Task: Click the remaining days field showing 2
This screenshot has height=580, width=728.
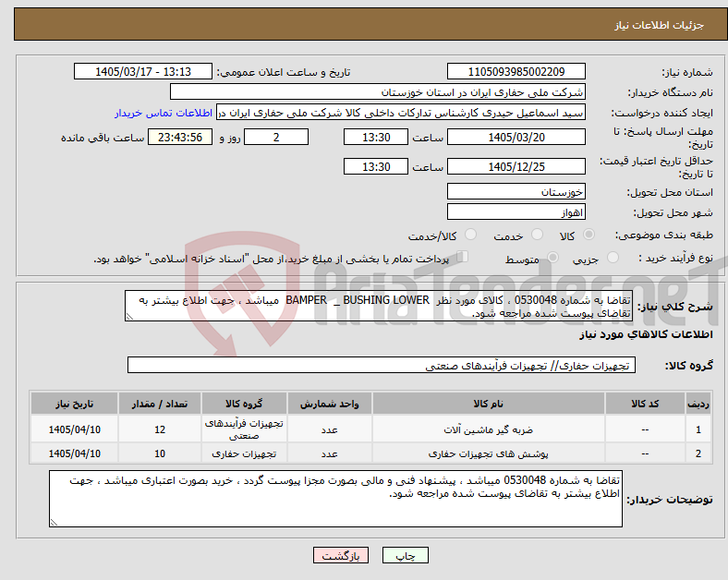Action: (276, 137)
